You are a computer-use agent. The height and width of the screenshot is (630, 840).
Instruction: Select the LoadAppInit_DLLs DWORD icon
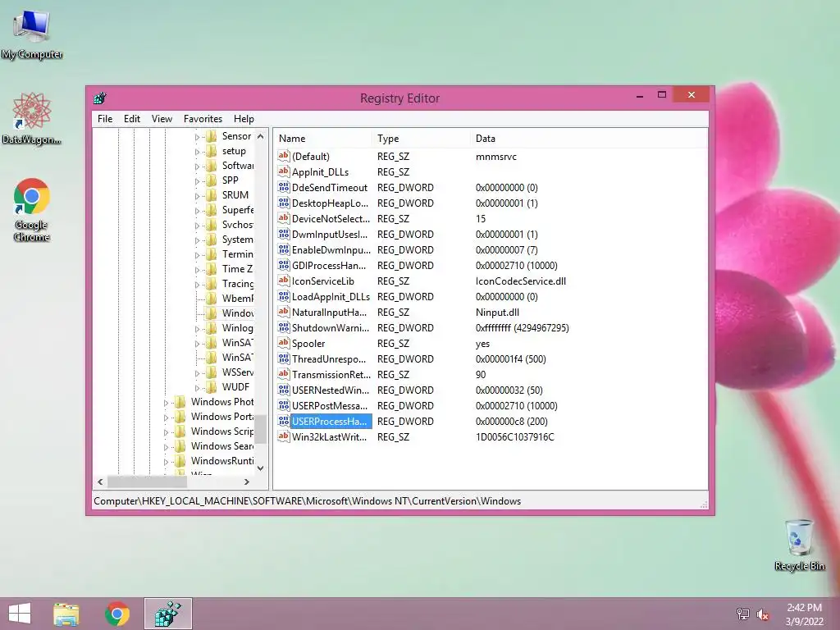point(283,295)
